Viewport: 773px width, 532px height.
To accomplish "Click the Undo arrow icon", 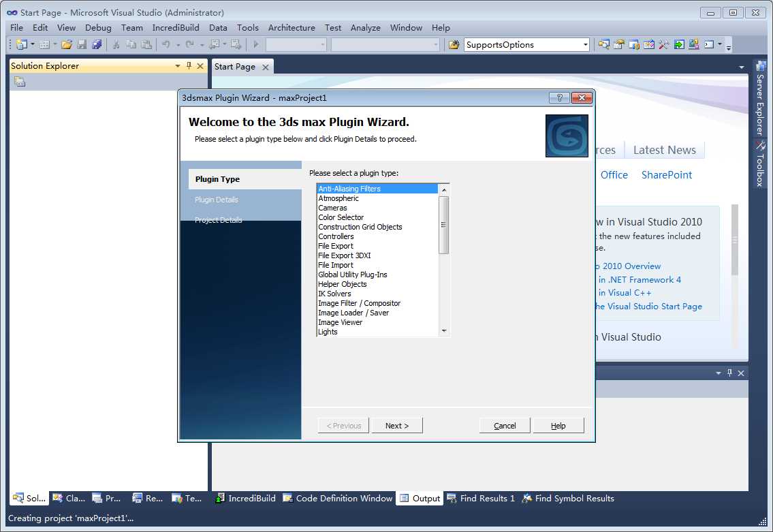I will coord(166,44).
